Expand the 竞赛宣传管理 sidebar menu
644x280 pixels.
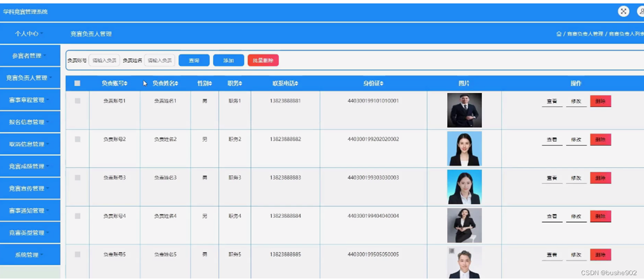click(x=30, y=188)
